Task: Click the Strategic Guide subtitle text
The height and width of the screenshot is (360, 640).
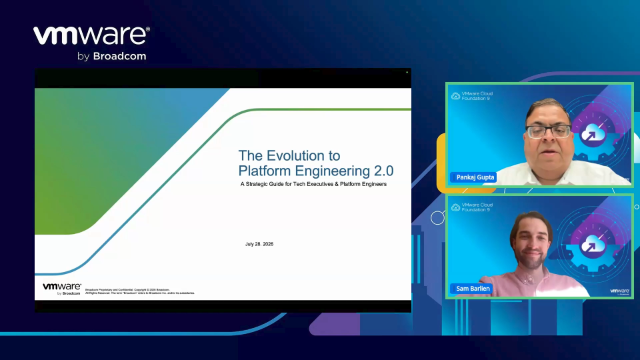Action: [313, 184]
